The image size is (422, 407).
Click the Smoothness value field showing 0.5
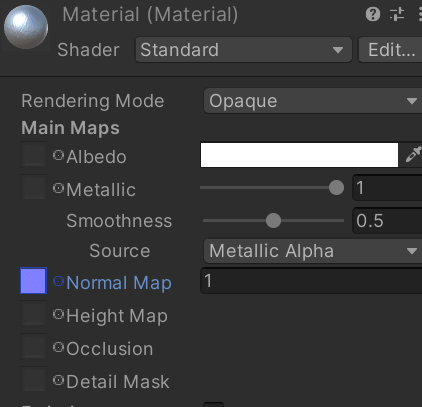(387, 220)
